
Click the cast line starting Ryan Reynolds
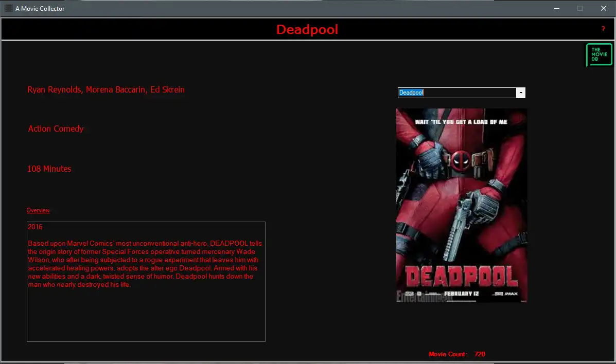[105, 89]
